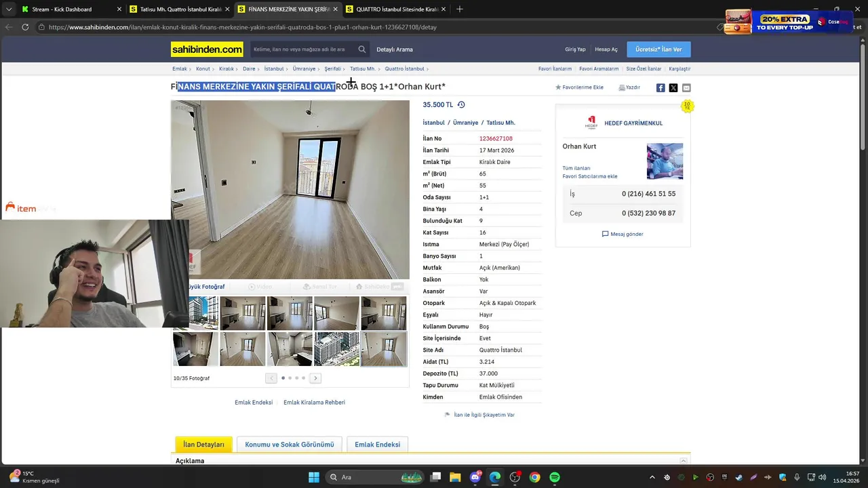Open the Hedef Gayrimenkul store logo
The image size is (868, 488).
click(x=591, y=123)
